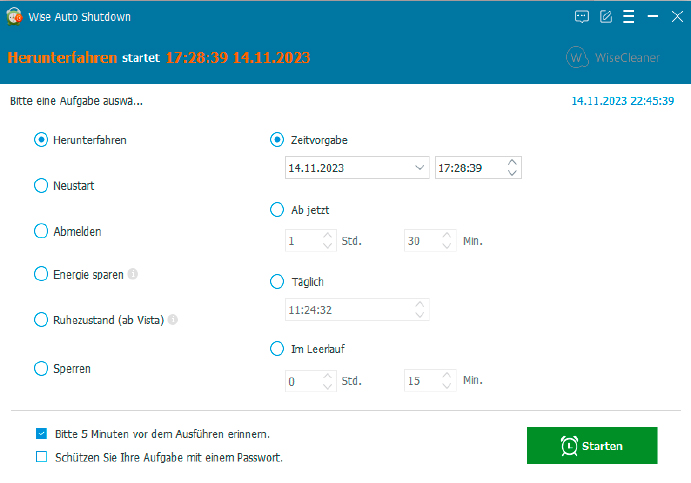Select the Neustart radio option
Screen dimensions: 691x483
coord(41,186)
